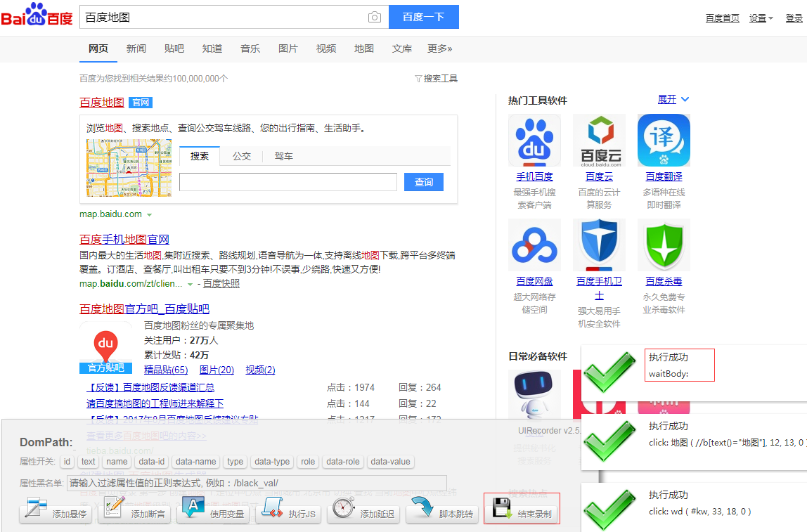Click the robot assistant software icon
Viewport: 807px width, 532px height.
tap(534, 394)
